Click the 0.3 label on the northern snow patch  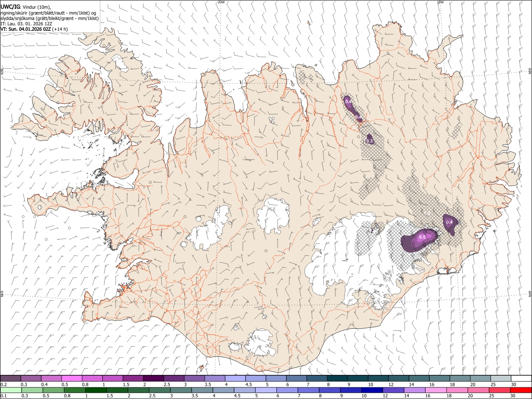coord(369,141)
